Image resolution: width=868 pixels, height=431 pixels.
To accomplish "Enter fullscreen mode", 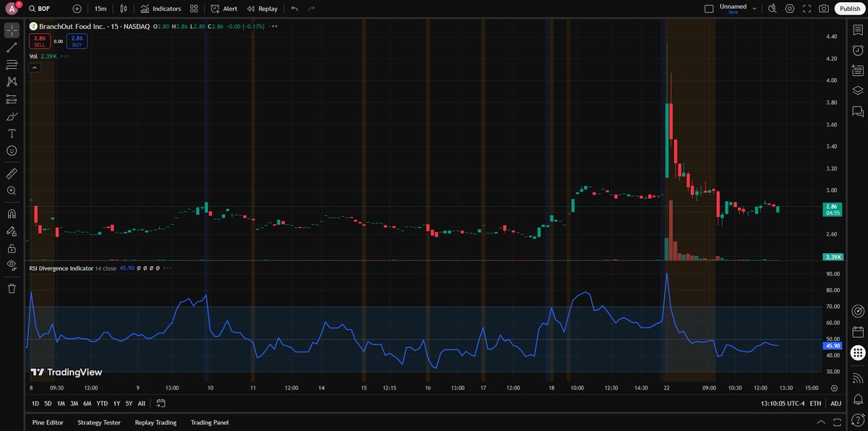I will coord(807,9).
